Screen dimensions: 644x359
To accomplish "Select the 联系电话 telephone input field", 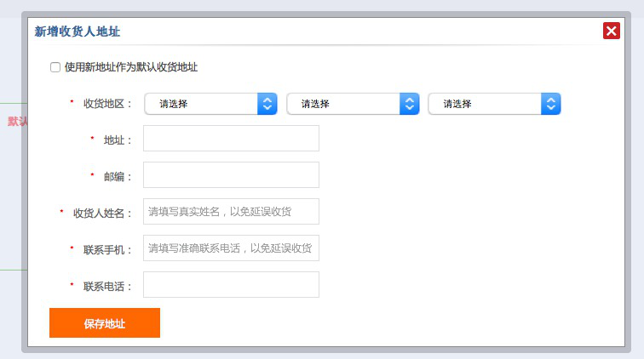I will point(231,285).
